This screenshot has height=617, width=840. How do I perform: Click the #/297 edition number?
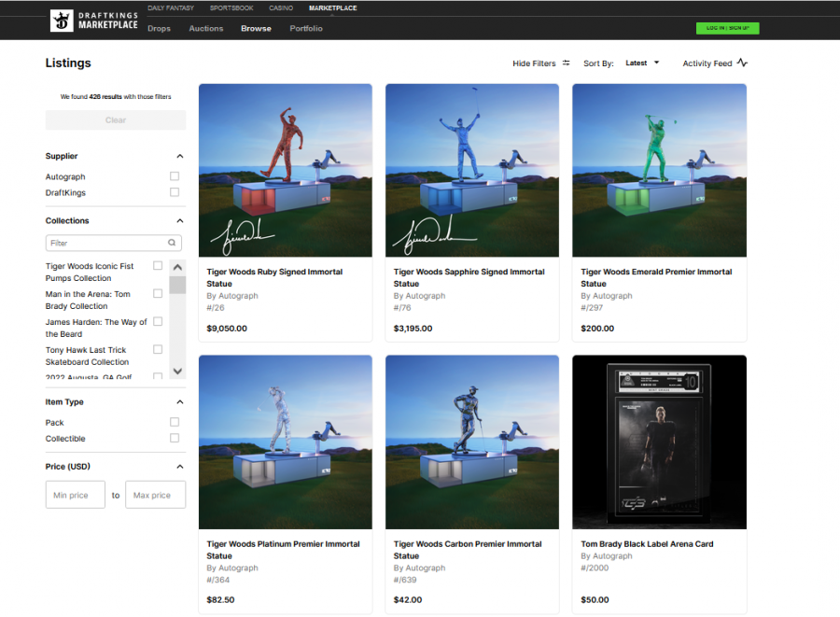pyautogui.click(x=592, y=308)
